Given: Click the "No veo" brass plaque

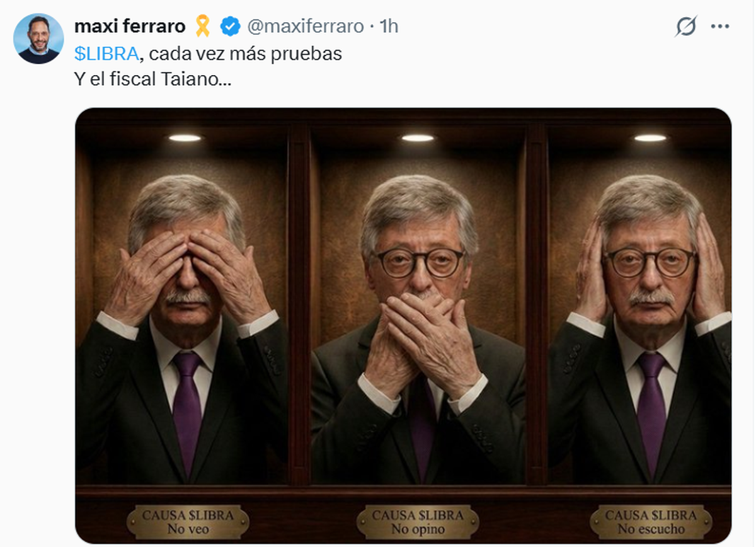Looking at the screenshot, I should pos(188,522).
